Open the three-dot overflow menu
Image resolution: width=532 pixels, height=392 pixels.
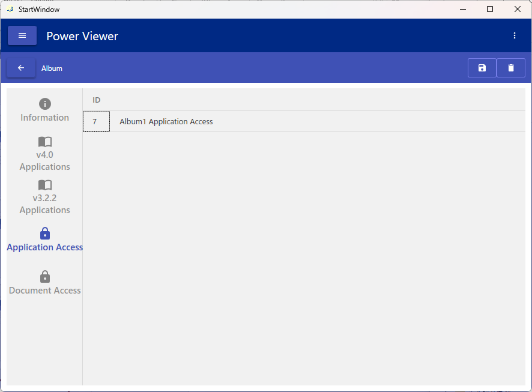click(x=514, y=35)
